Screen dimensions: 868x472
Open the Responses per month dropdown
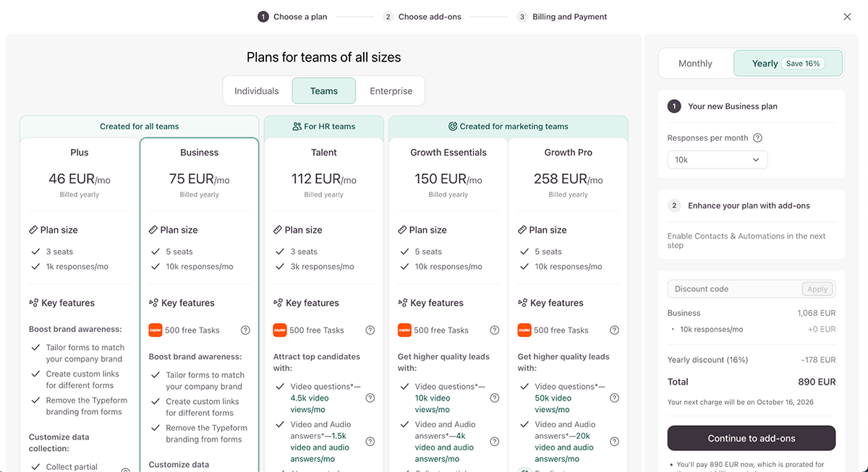[x=717, y=160]
